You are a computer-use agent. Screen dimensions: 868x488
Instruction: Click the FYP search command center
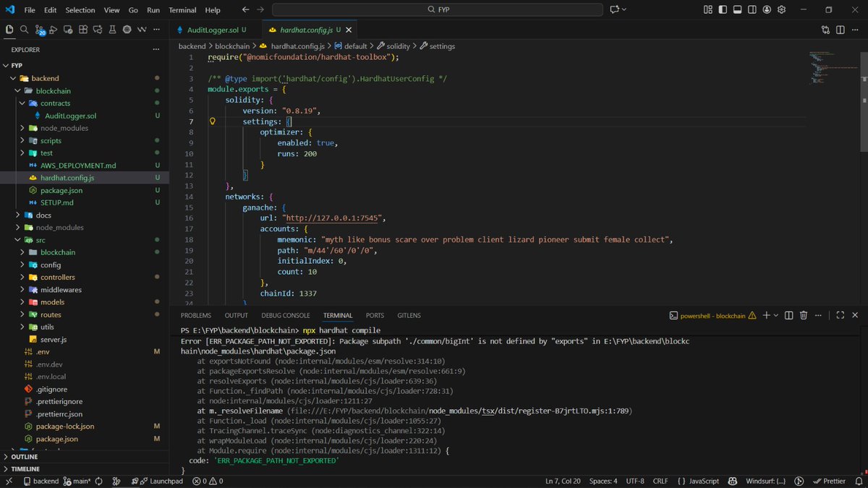click(438, 10)
